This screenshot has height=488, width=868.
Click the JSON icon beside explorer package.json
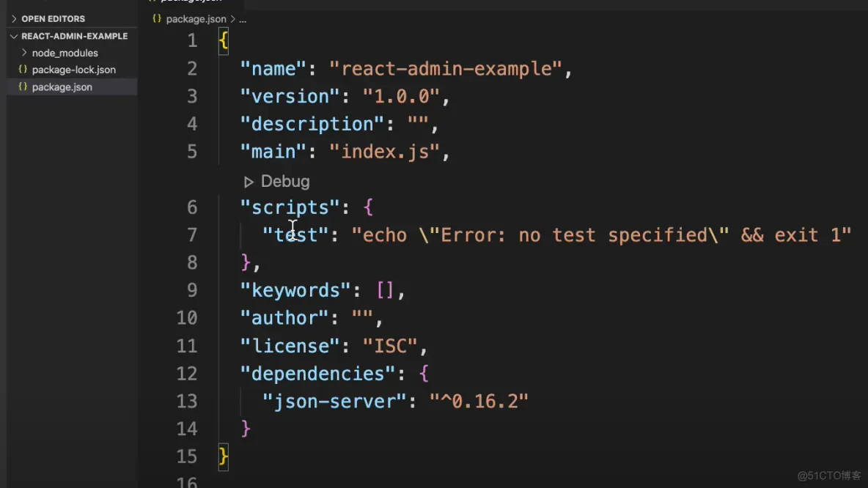coord(23,86)
